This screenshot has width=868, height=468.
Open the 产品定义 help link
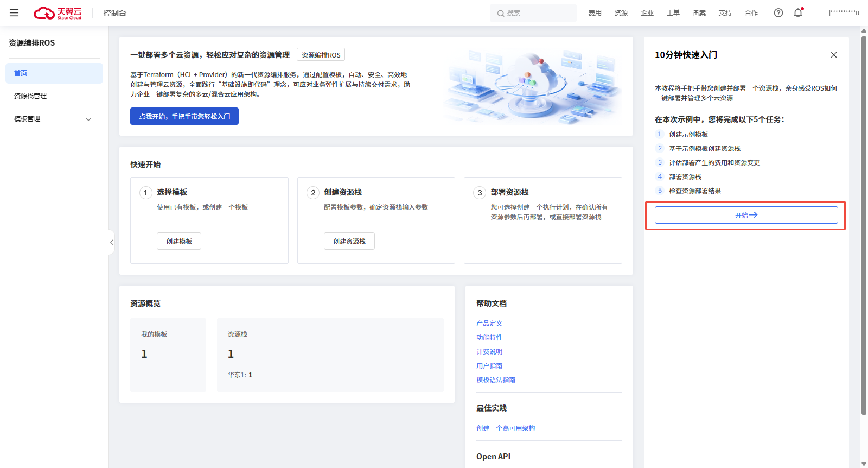[489, 324]
